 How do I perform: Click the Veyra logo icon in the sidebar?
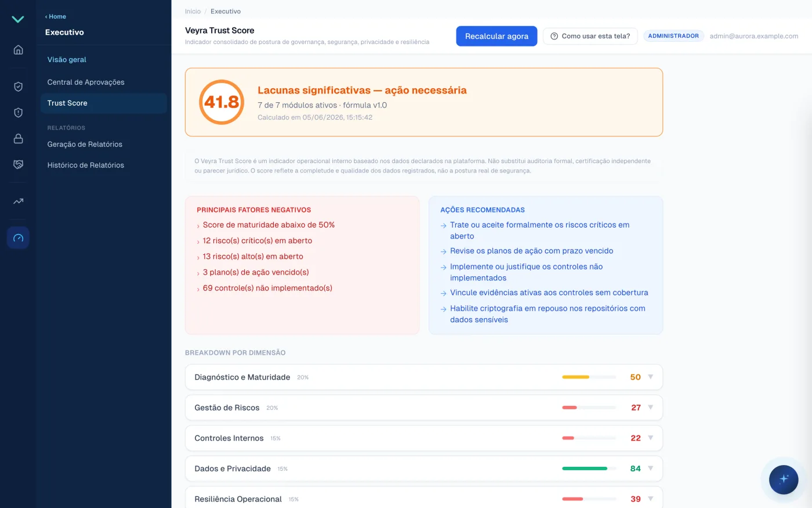(18, 19)
